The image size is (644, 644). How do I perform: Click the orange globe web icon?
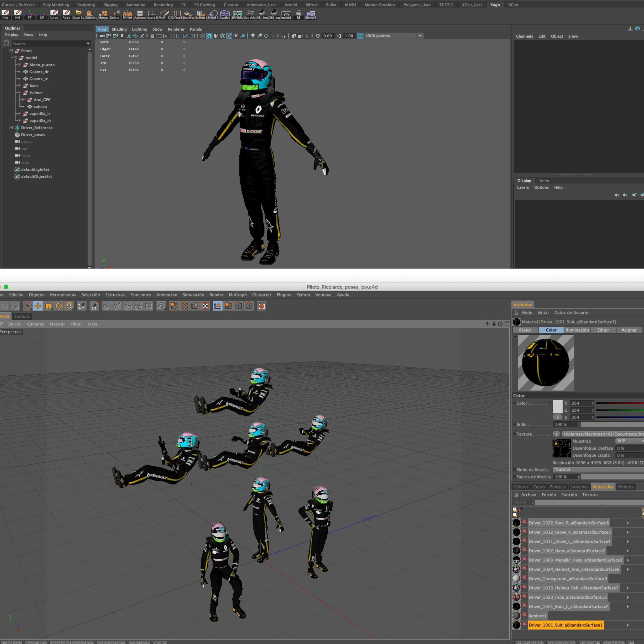[262, 306]
